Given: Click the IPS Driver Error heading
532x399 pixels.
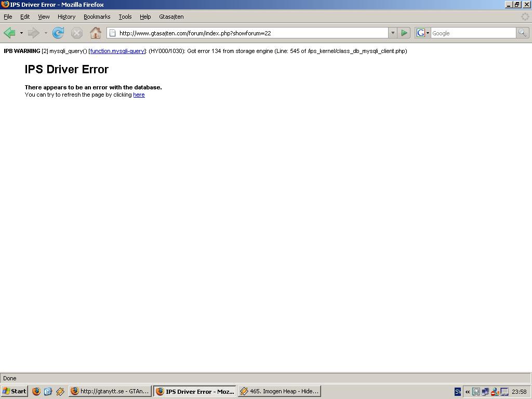Looking at the screenshot, I should (x=66, y=69).
